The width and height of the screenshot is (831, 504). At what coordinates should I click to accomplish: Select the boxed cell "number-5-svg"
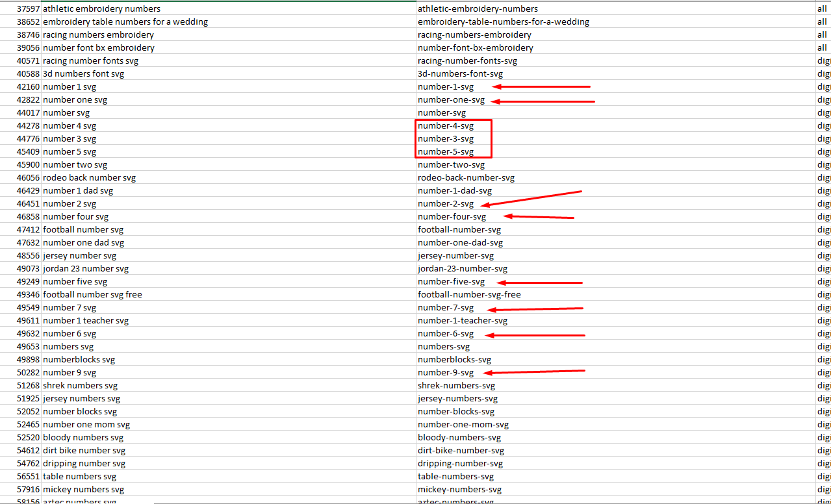[x=446, y=152]
